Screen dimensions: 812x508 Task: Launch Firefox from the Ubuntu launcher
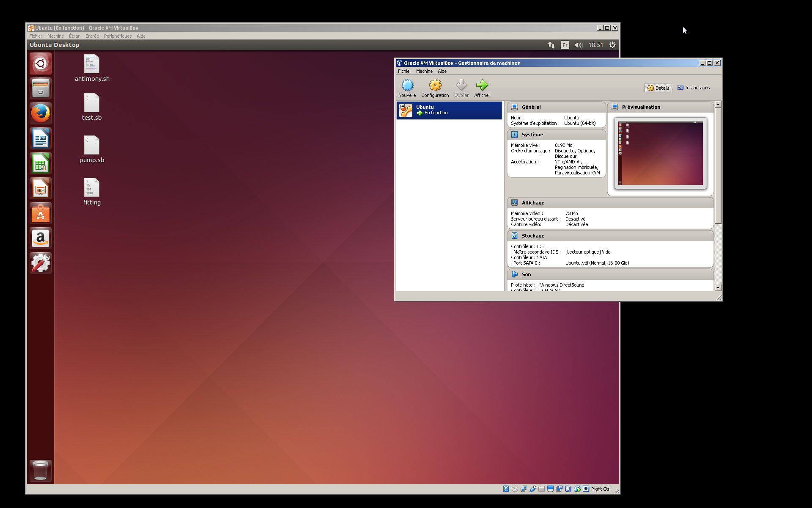[41, 113]
